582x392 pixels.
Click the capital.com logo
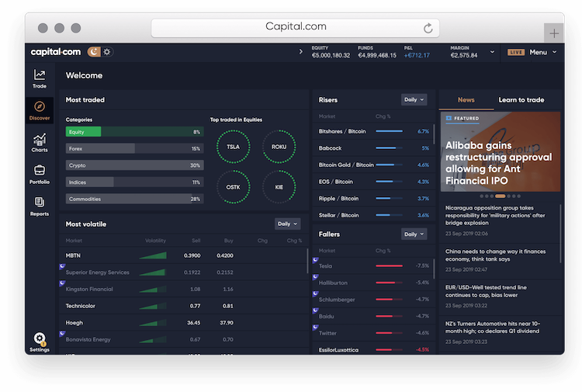[x=56, y=52]
